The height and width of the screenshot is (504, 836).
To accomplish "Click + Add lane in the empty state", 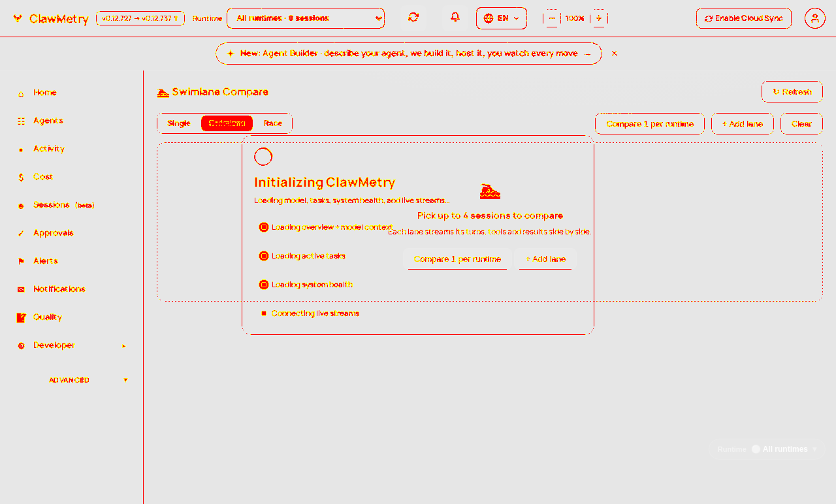I will click(546, 259).
